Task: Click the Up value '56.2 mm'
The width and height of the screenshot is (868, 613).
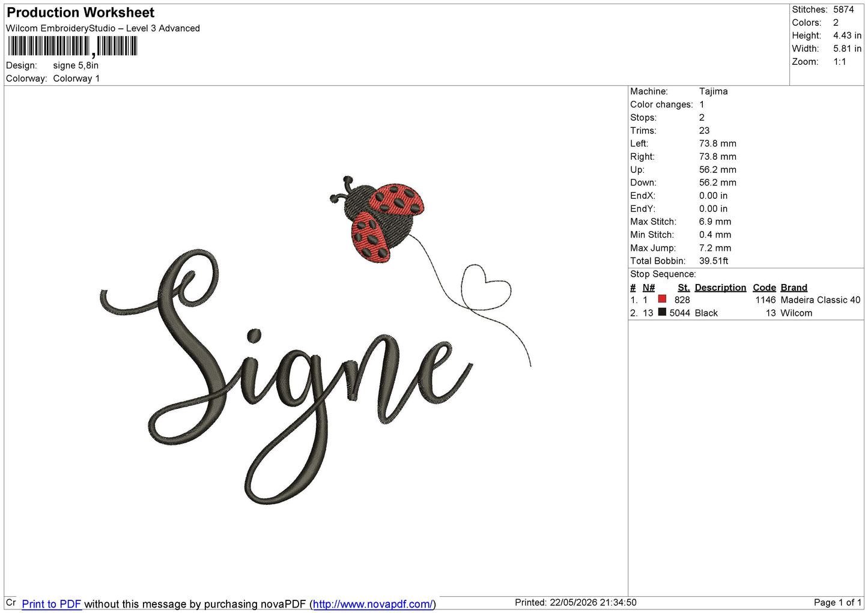Action: coord(717,170)
